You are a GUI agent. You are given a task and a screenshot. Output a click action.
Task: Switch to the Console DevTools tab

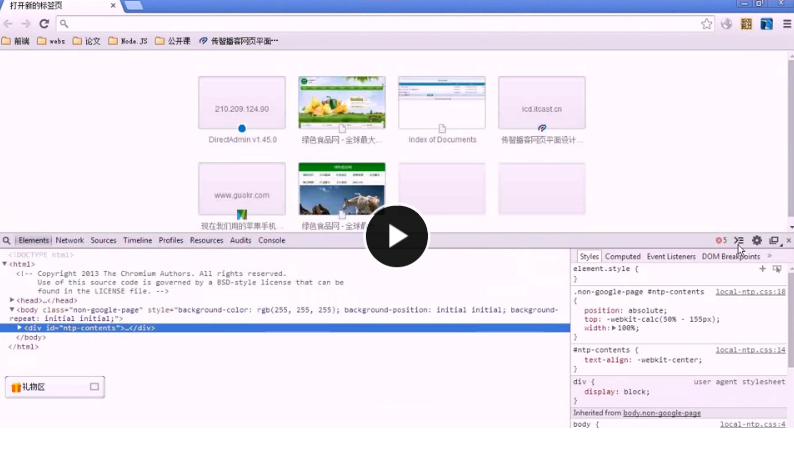pos(271,240)
